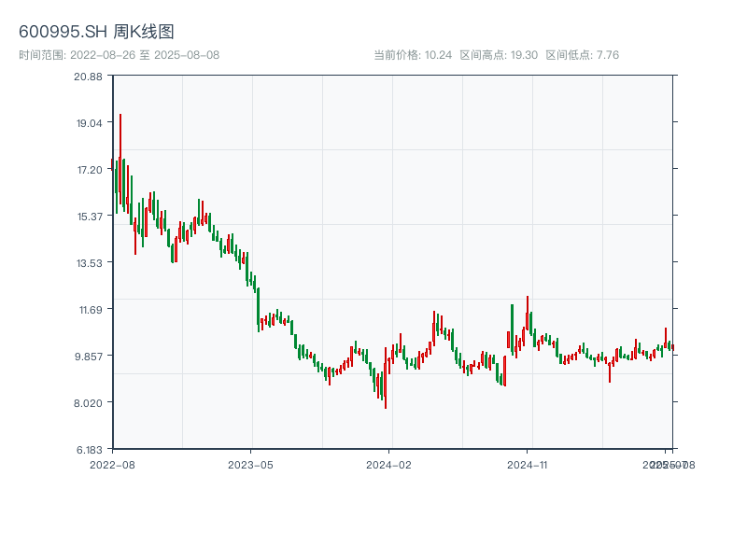Image resolution: width=747 pixels, height=560 pixels.
Task: Click the 区间高点 19.30 label
Action: point(499,55)
